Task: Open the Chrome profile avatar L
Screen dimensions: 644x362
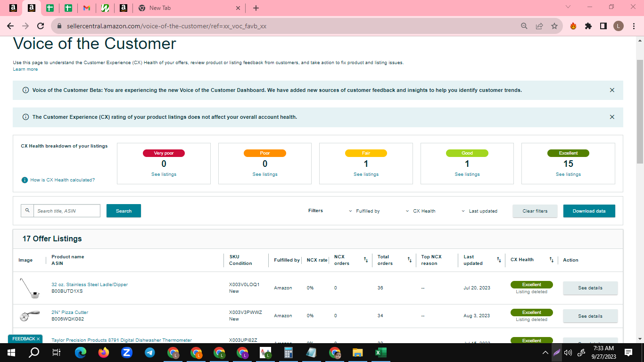Action: coord(619,26)
